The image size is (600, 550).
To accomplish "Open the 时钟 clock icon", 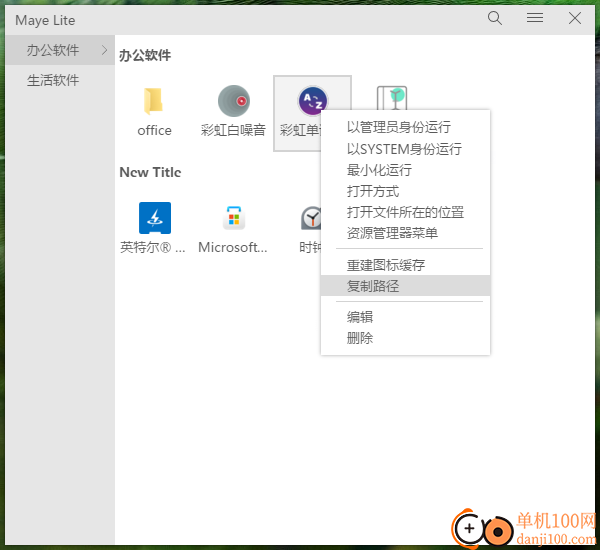I will click(311, 218).
